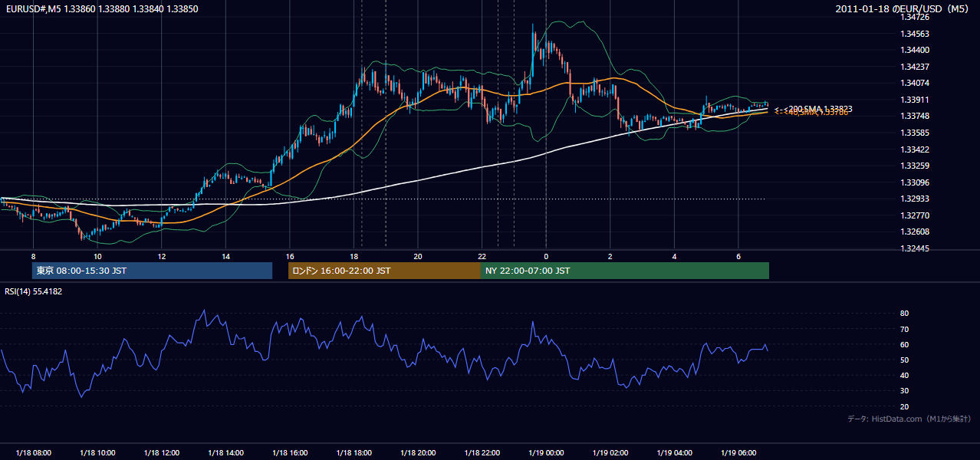Click hour tick 12 under price chart
This screenshot has height=460, width=980.
tap(161, 255)
